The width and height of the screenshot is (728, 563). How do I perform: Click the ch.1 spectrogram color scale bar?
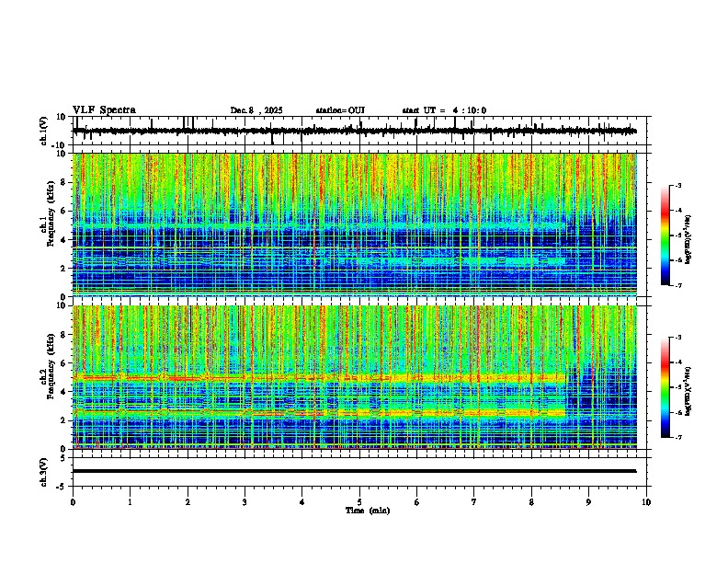click(665, 236)
